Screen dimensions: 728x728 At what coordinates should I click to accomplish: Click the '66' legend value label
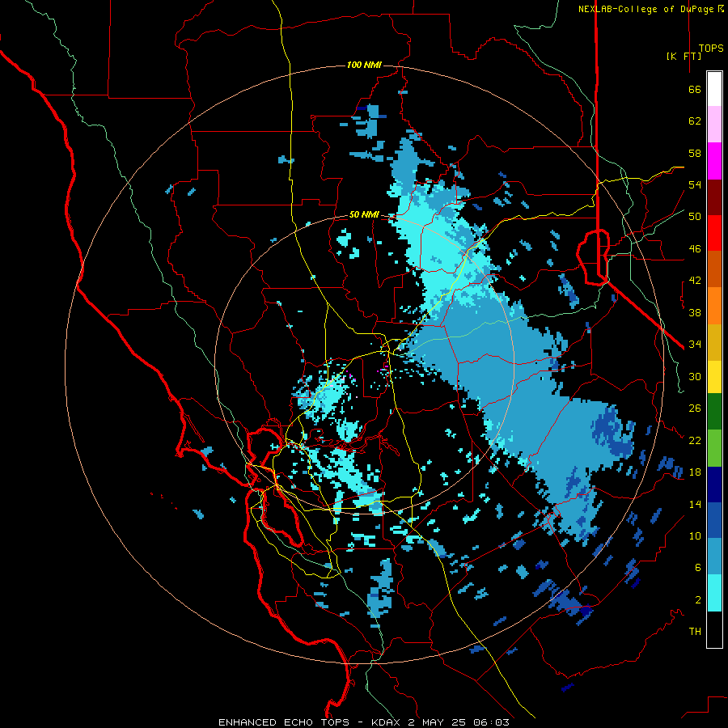(695, 90)
